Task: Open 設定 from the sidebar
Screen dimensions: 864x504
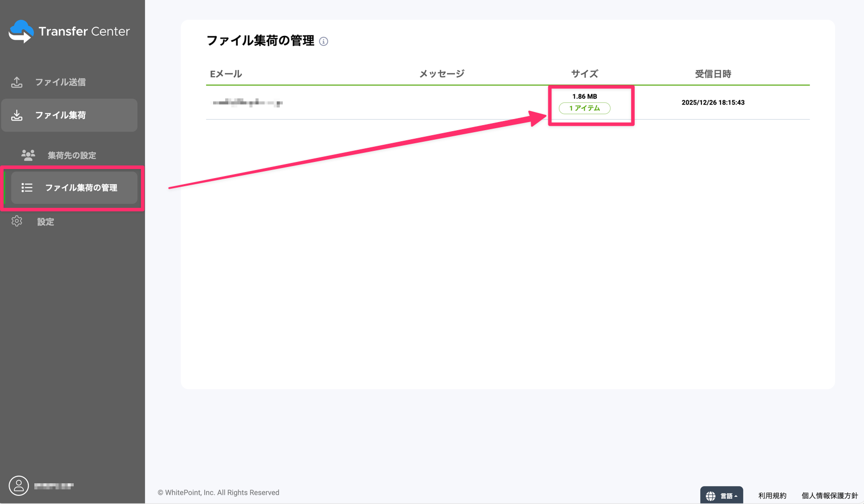Action: click(45, 221)
